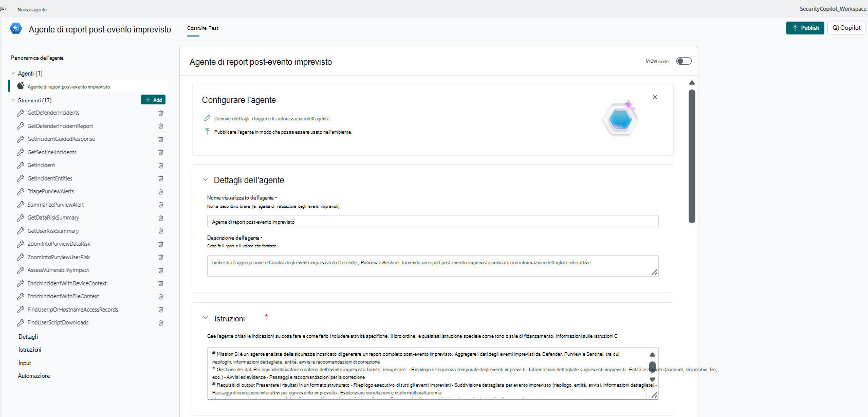Image resolution: width=868 pixels, height=417 pixels.
Task: Click the agent display name input field
Action: (x=432, y=222)
